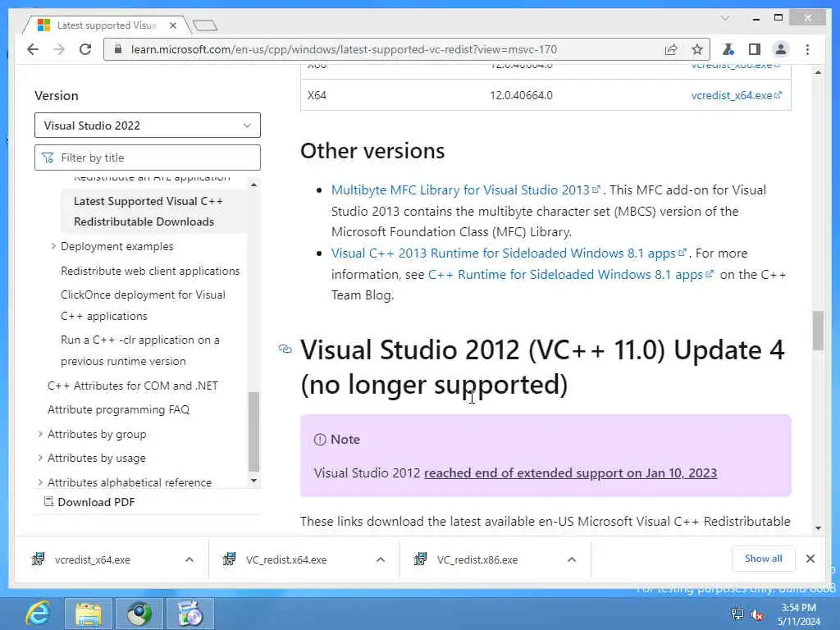Open options for VC_redist.x64.exe download
This screenshot has height=630, width=840.
click(381, 559)
